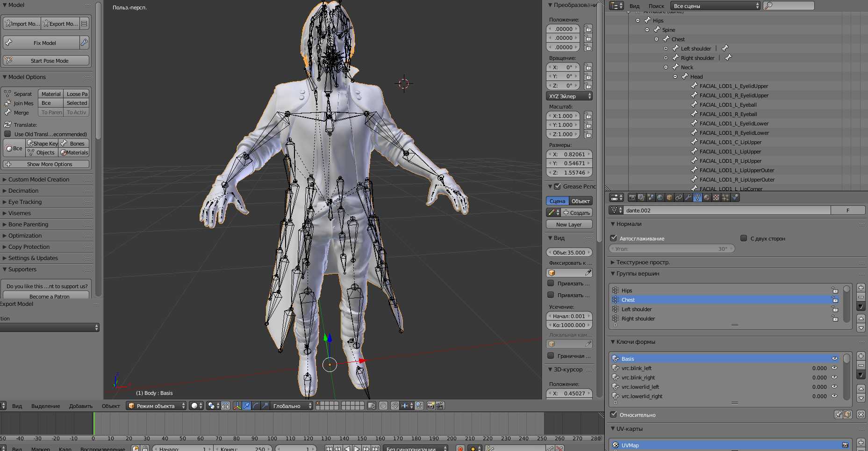Open the World properties tab
This screenshot has height=451, width=868.
point(660,197)
